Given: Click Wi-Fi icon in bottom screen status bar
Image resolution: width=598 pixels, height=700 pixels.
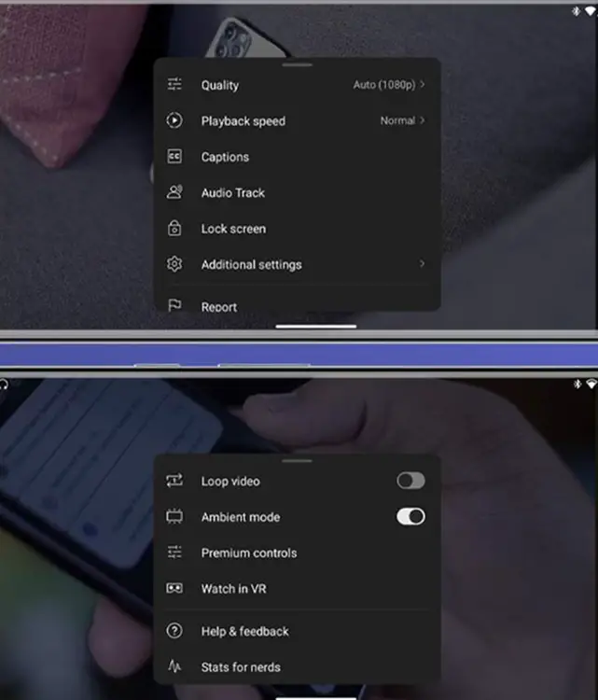Looking at the screenshot, I should pyautogui.click(x=591, y=384).
